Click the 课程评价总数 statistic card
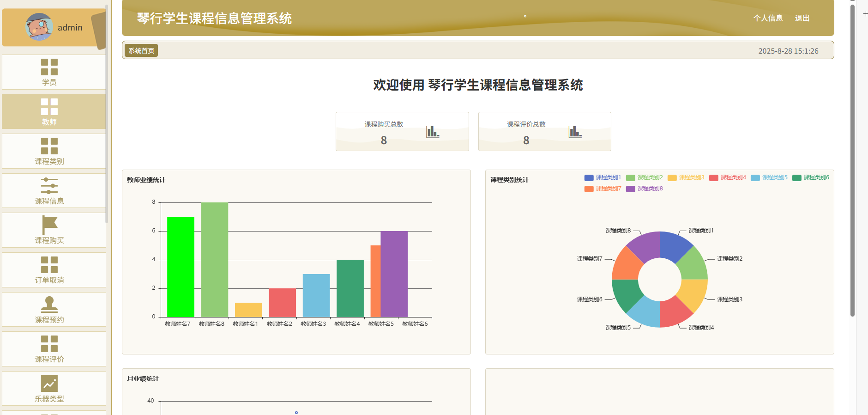The image size is (868, 415). click(x=545, y=131)
